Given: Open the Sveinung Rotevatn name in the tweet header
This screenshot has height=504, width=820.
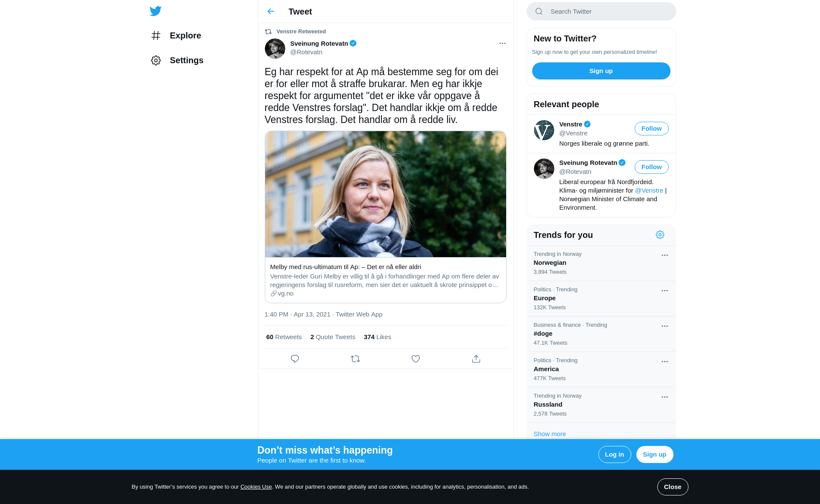Looking at the screenshot, I should coord(319,44).
